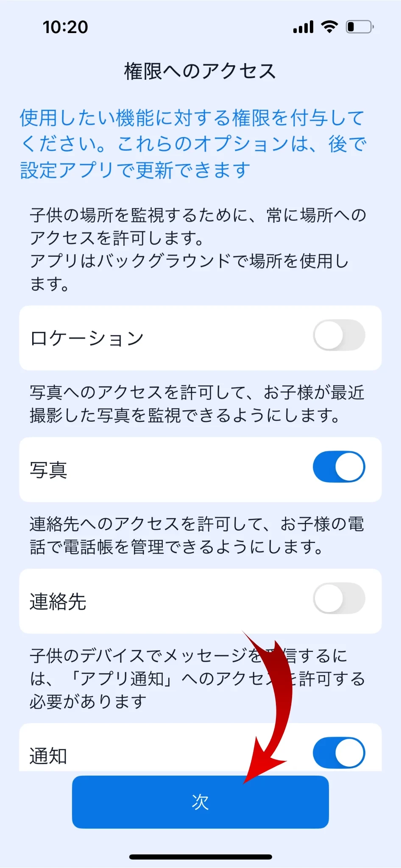
Task: Turn off the 写真 toggle switch
Action: (x=339, y=467)
